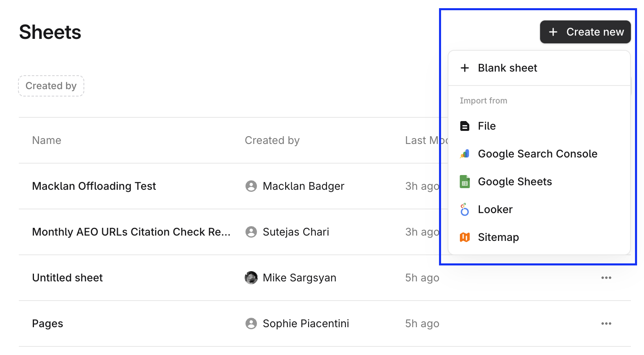Screen dimensions: 644x355
Task: Click the Name column header
Action: (x=47, y=140)
